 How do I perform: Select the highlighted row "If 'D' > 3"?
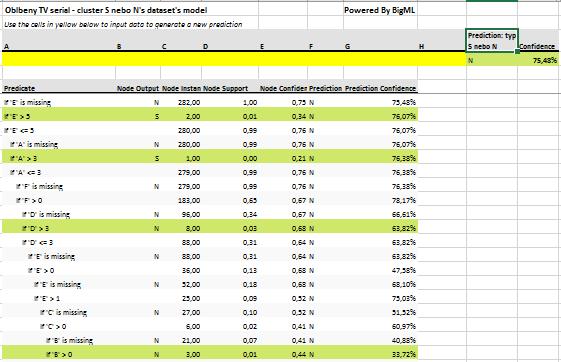210,228
